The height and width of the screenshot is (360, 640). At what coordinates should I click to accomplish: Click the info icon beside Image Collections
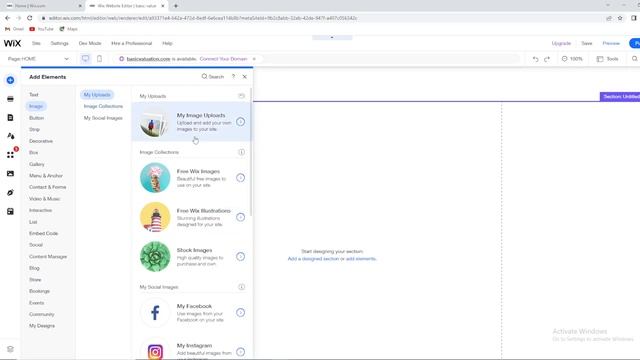[242, 152]
